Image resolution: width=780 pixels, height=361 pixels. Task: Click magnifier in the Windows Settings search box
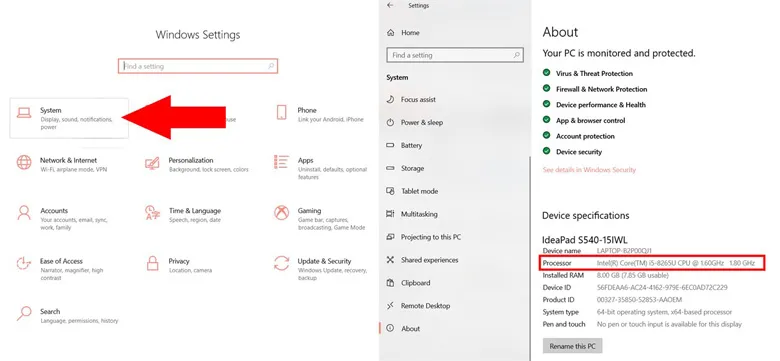click(271, 66)
